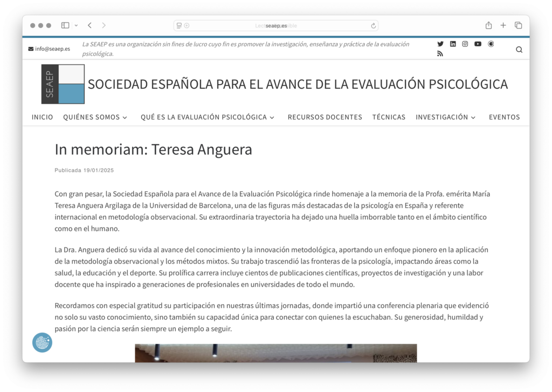Screen dimensions: 552x392
Task: Click the RSS feed icon
Action: (440, 53)
